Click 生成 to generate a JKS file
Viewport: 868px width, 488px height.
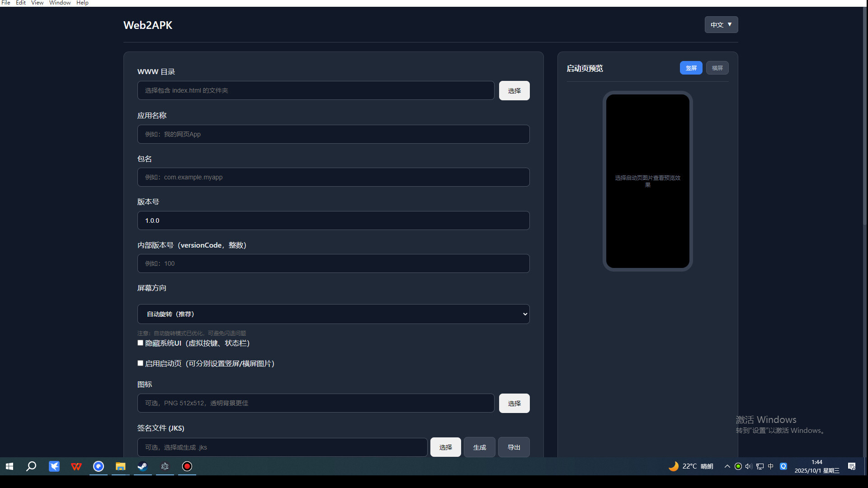click(x=479, y=447)
